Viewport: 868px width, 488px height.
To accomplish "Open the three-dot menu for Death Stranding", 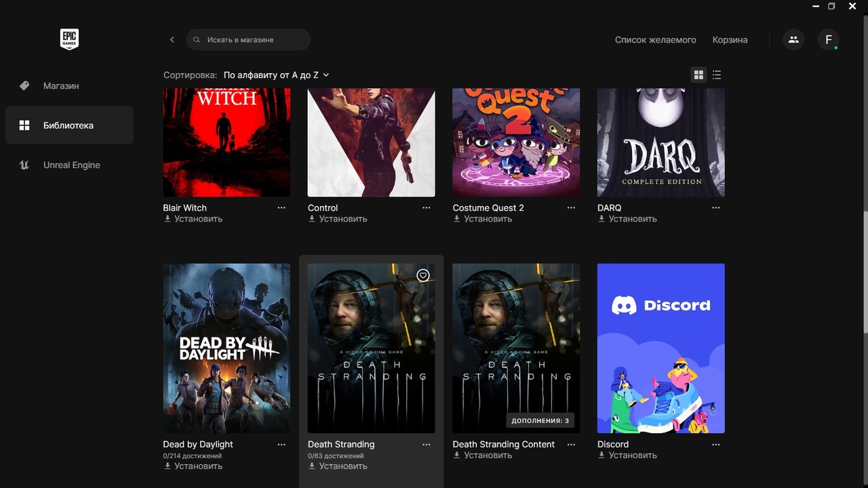I will coord(427,445).
